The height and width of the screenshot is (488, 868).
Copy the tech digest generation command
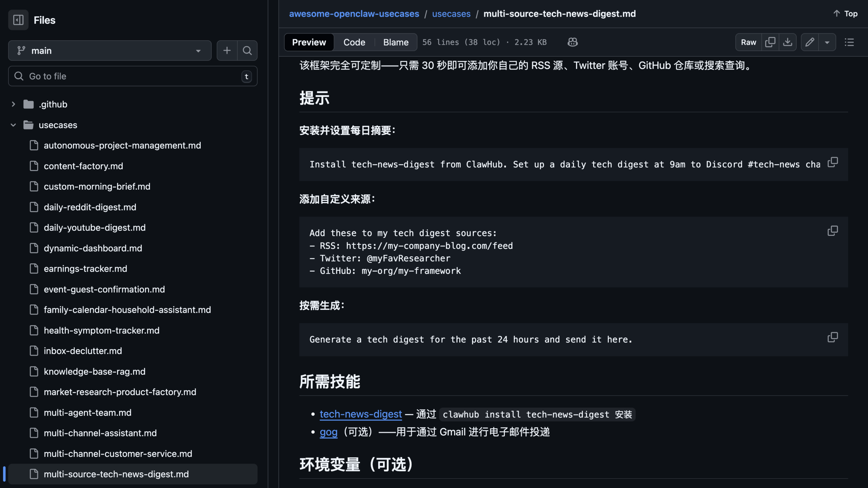point(833,337)
